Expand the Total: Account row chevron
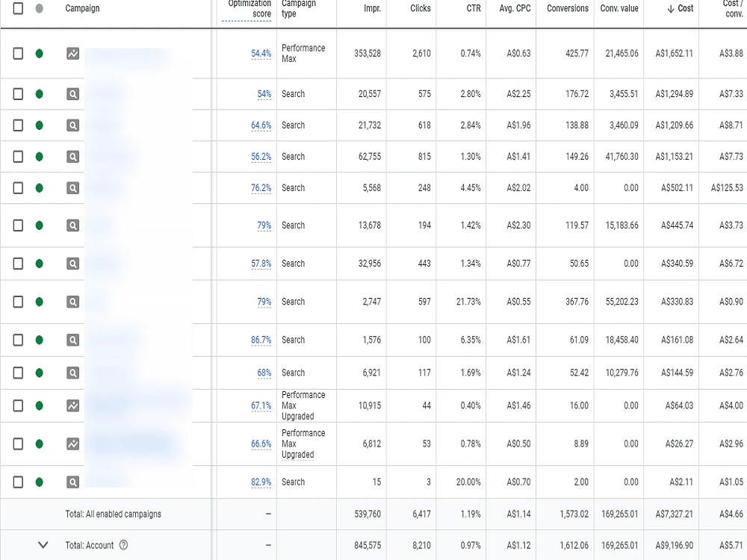 coord(43,545)
